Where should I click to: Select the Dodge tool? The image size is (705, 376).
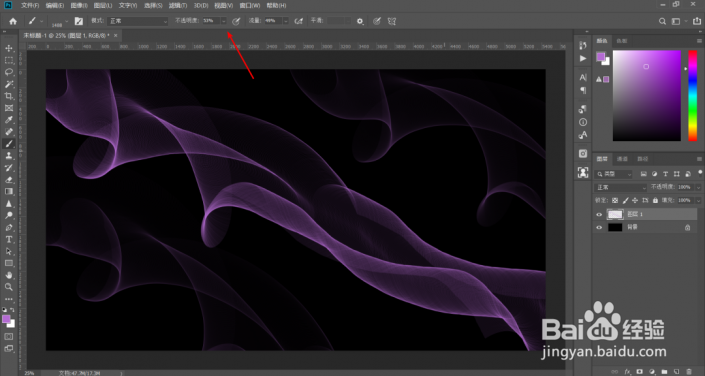(9, 215)
